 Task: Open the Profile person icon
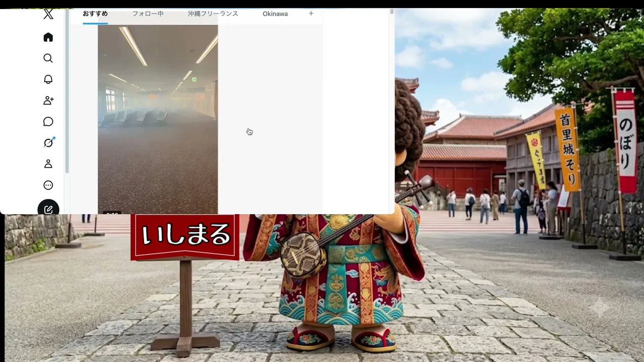[48, 164]
